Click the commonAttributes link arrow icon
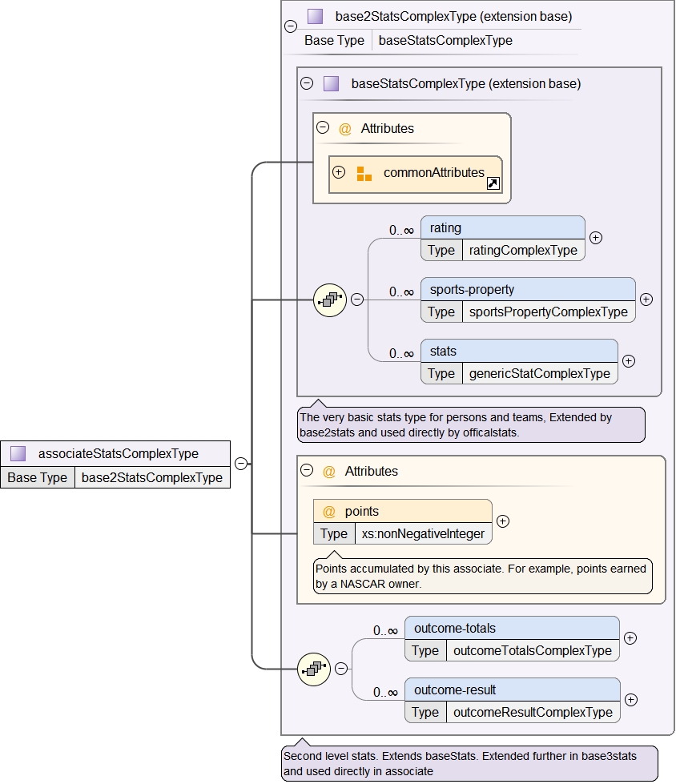 (493, 184)
